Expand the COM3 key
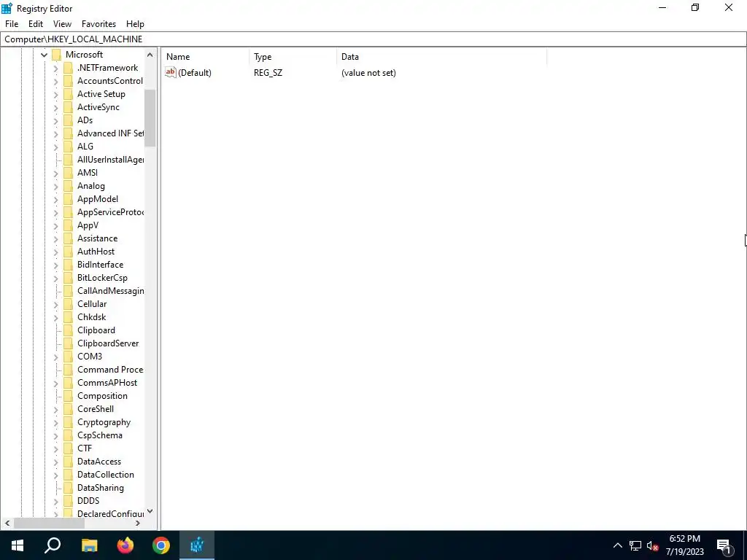This screenshot has height=560, width=747. coord(55,357)
